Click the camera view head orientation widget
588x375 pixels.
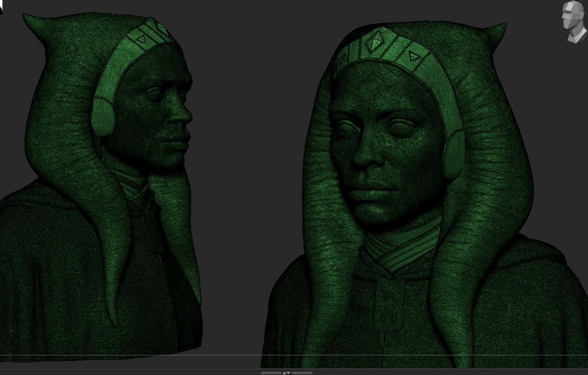[x=573, y=21]
